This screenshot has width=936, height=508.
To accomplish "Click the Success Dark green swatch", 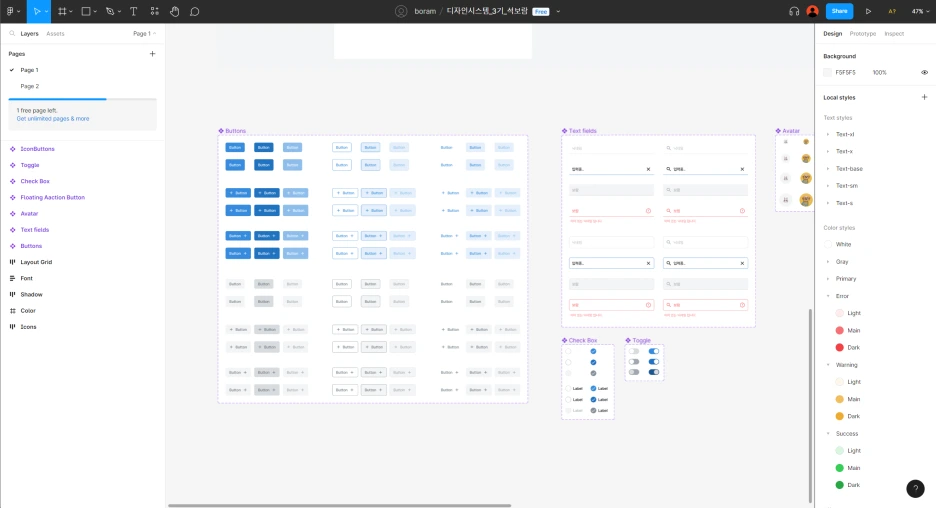I will point(839,485).
